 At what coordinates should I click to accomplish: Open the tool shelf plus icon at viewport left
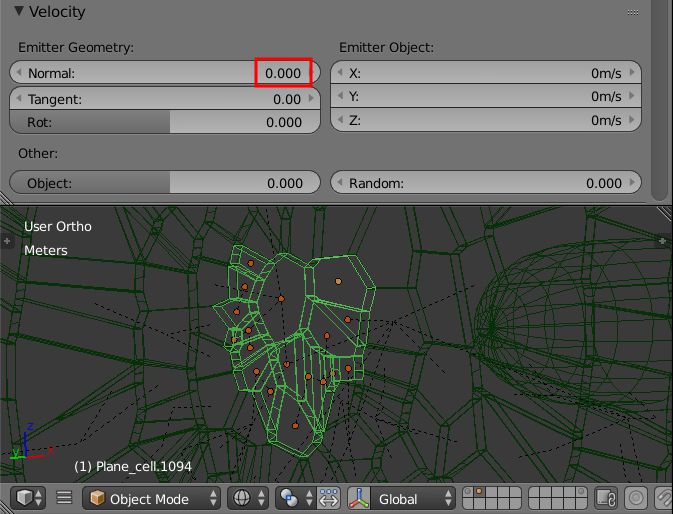tap(7, 241)
